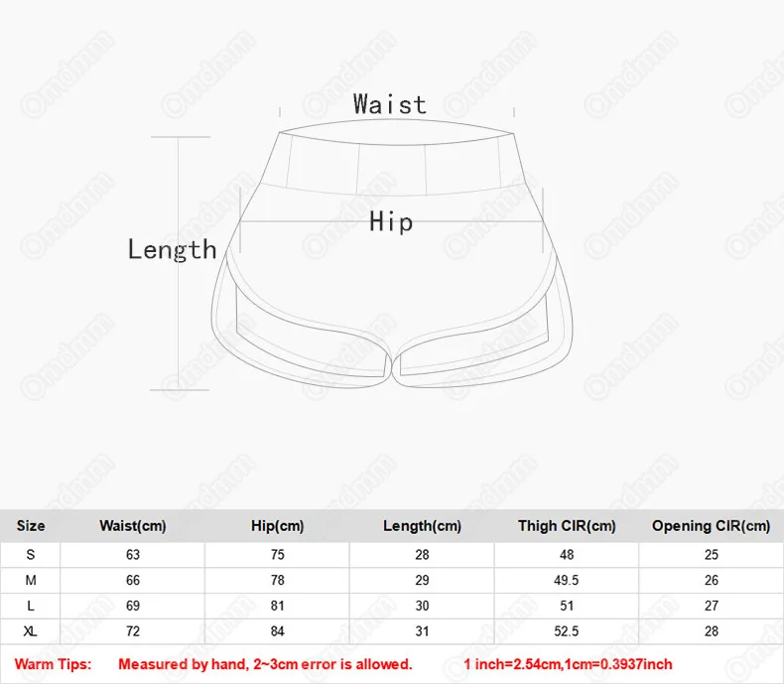Click the 52.5 thigh value for XL

point(567,631)
